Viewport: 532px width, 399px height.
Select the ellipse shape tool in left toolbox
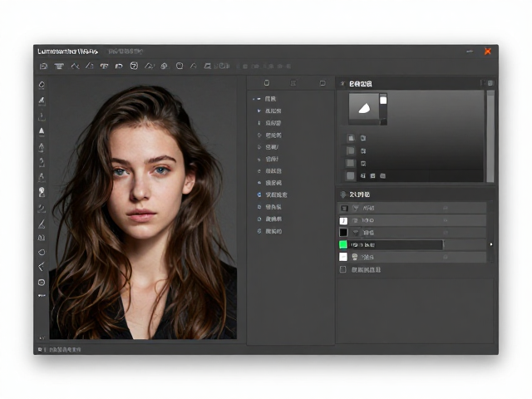click(x=42, y=252)
